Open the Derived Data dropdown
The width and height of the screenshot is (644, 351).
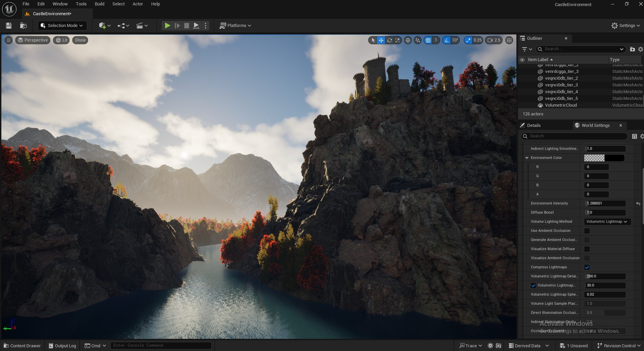pyautogui.click(x=529, y=346)
